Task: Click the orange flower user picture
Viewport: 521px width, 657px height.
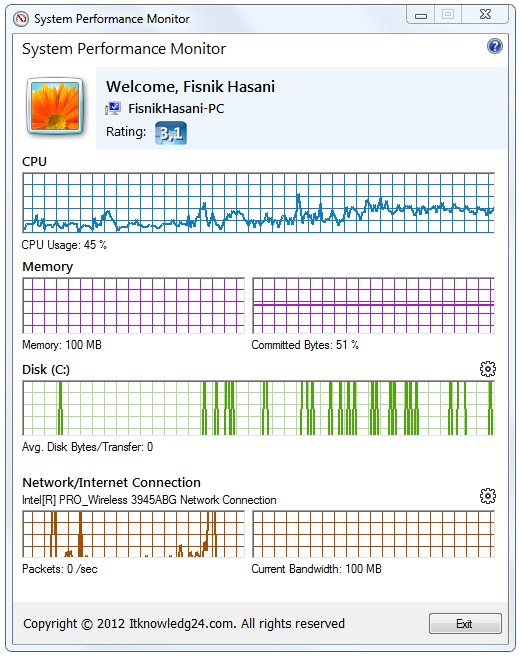Action: [55, 106]
